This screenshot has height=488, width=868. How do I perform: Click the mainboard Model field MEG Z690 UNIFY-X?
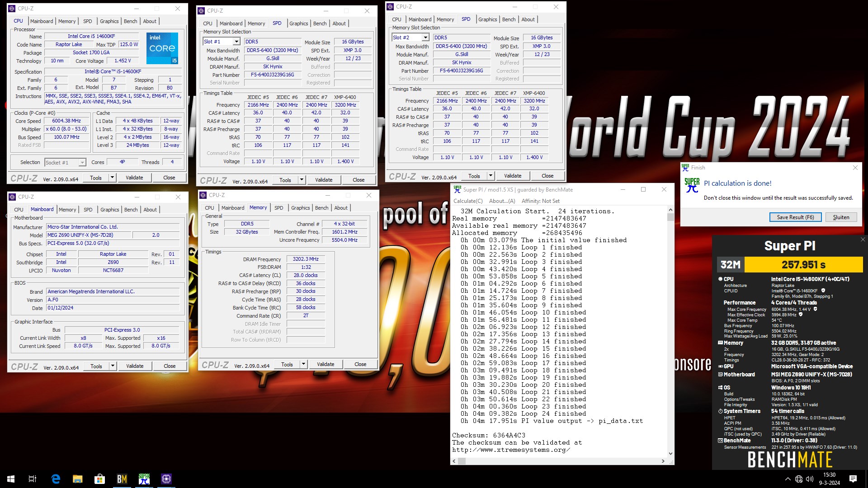[90, 235]
